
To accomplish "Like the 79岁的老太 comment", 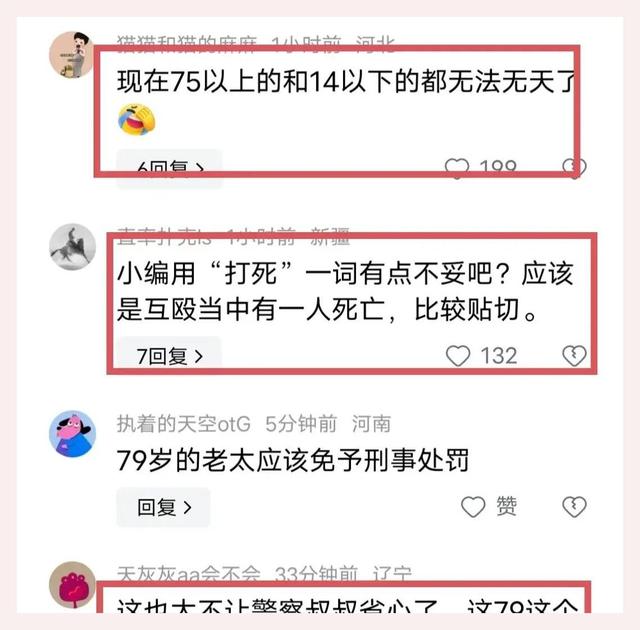I will (x=473, y=507).
